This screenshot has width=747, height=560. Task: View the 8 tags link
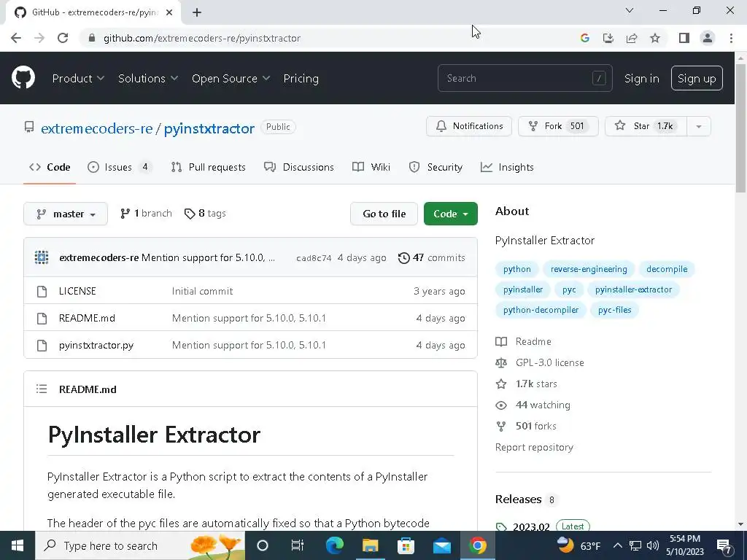[x=205, y=214]
